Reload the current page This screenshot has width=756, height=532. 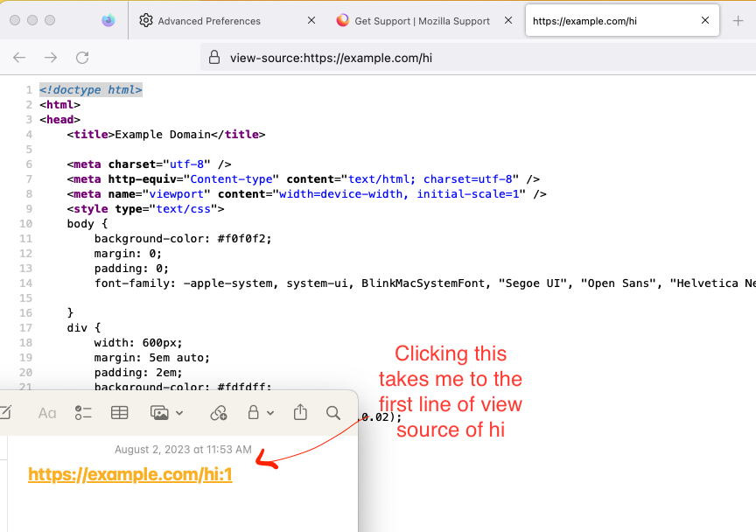point(82,58)
